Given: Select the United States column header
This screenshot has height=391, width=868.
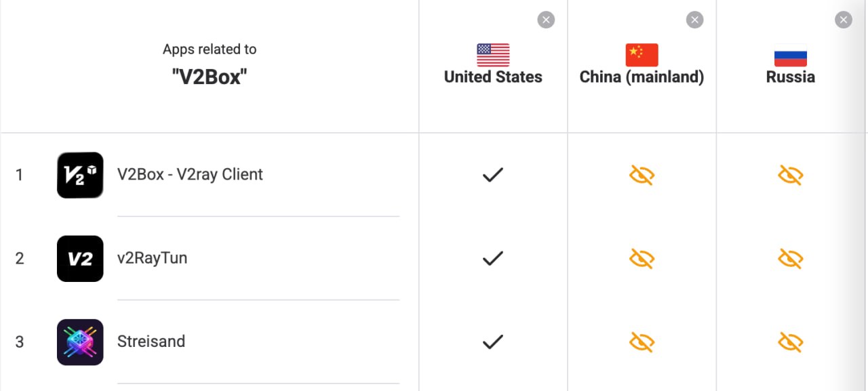Looking at the screenshot, I should pos(493,77).
